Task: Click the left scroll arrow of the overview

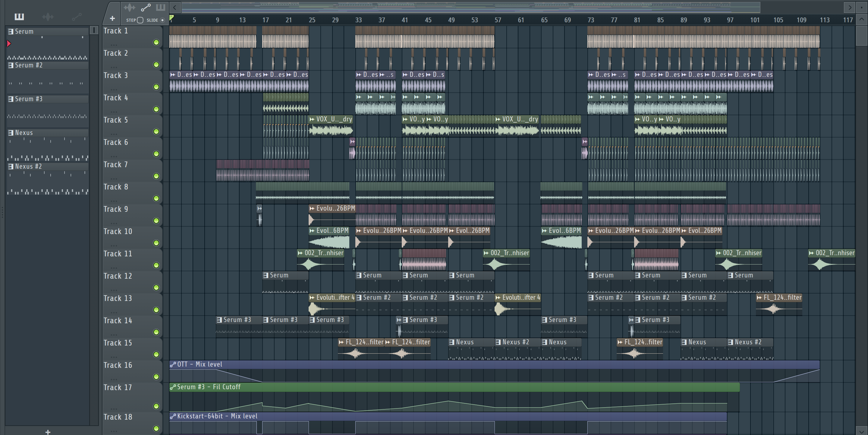Action: pos(175,7)
